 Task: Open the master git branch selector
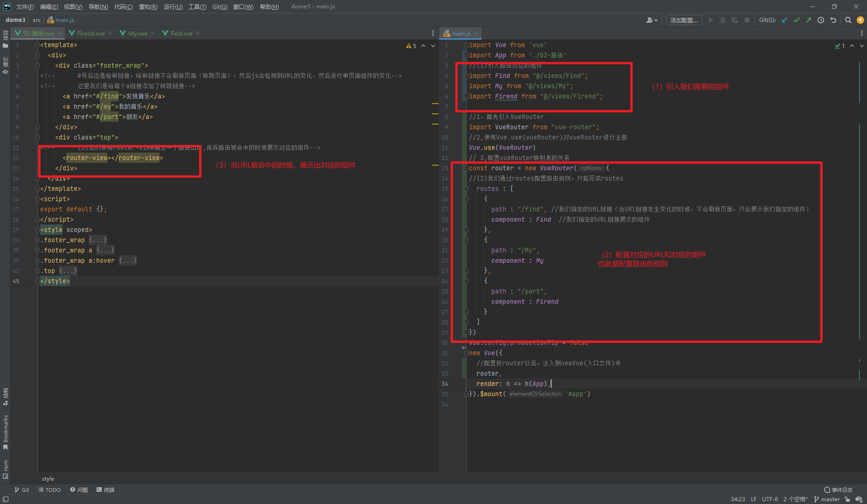coord(827,499)
